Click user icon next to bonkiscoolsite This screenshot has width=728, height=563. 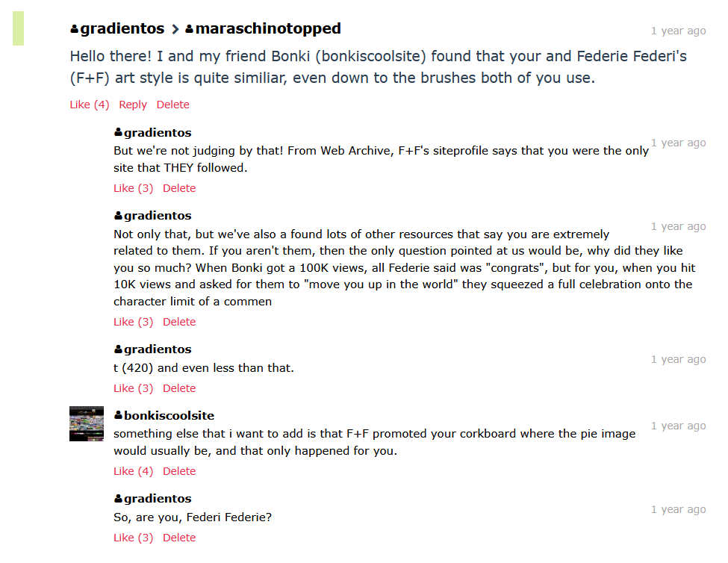(x=119, y=415)
